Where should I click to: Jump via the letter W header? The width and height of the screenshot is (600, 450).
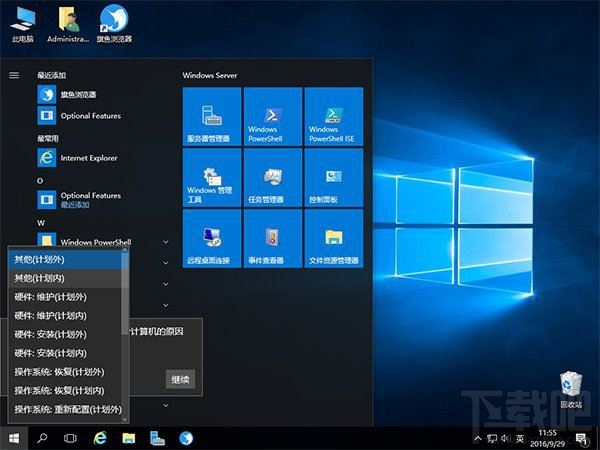click(x=41, y=223)
